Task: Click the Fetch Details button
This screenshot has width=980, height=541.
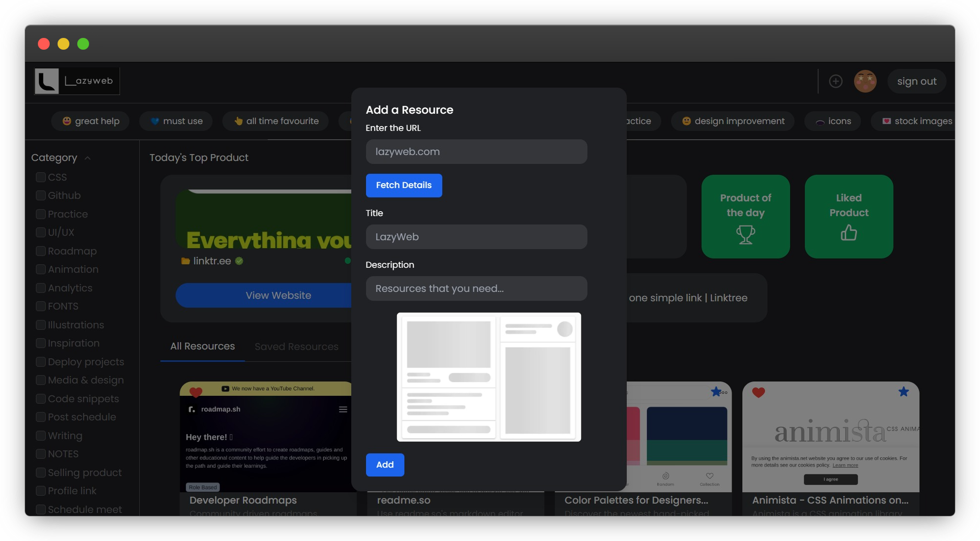Action: pyautogui.click(x=404, y=186)
